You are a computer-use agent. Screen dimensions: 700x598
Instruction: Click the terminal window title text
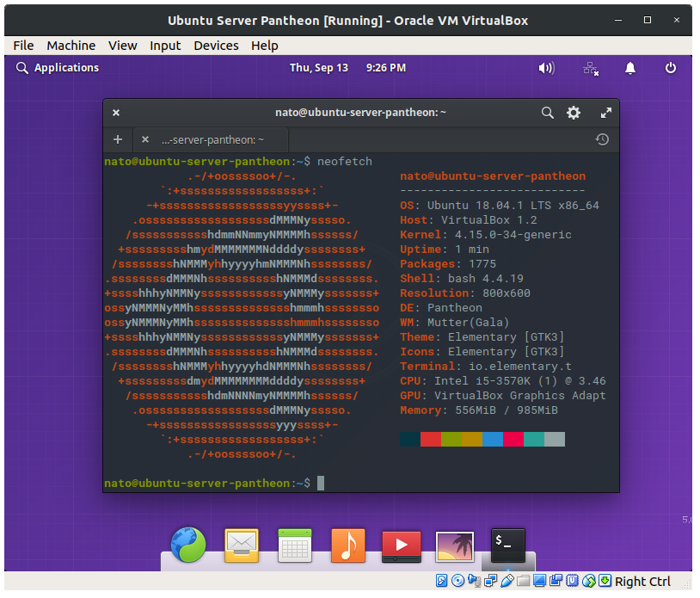click(x=360, y=113)
